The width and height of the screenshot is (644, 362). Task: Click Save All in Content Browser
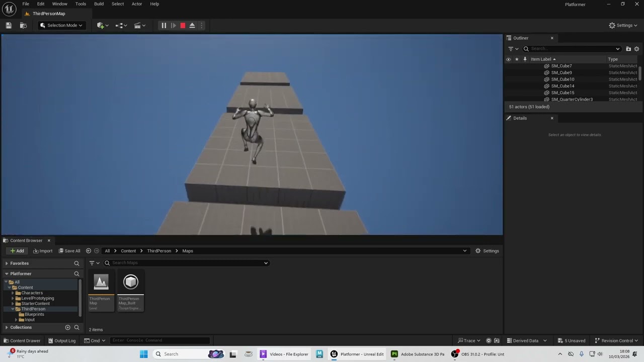pos(69,251)
